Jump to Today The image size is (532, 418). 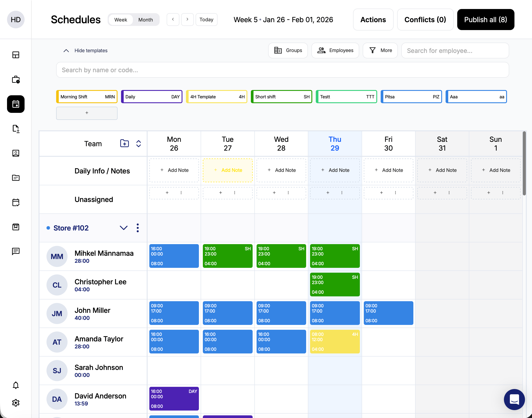pyautogui.click(x=206, y=20)
